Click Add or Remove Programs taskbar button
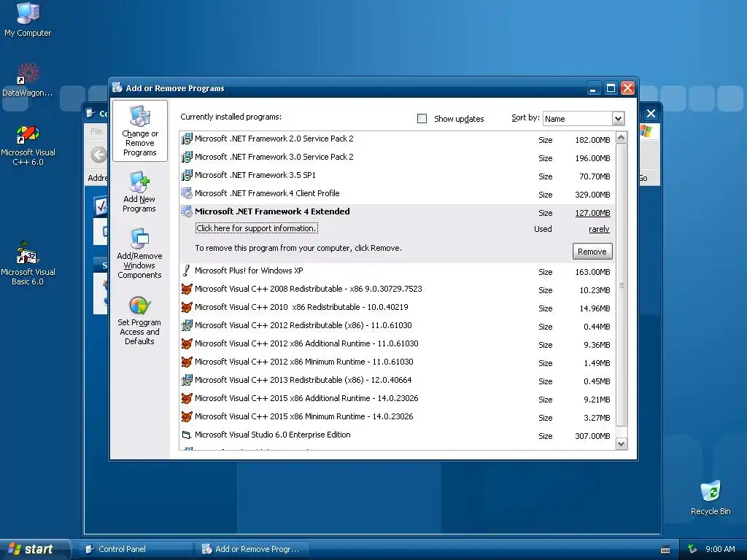The height and width of the screenshot is (560, 747). [252, 549]
